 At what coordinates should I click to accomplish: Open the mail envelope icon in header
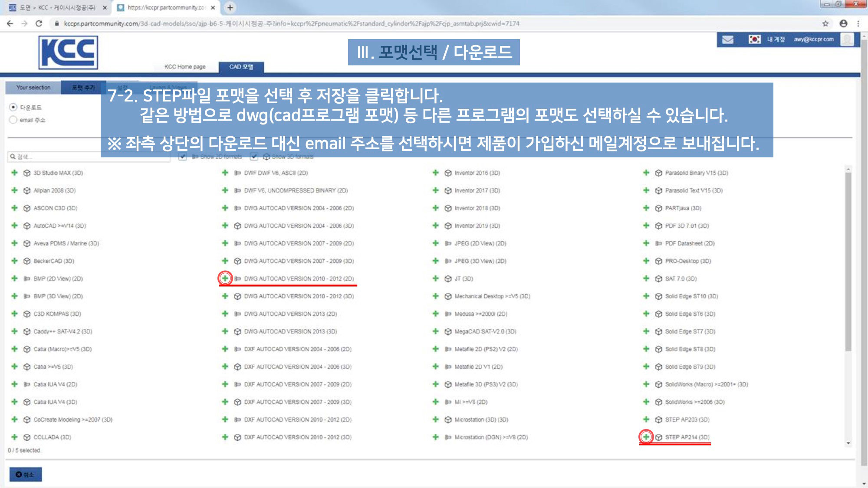(728, 39)
